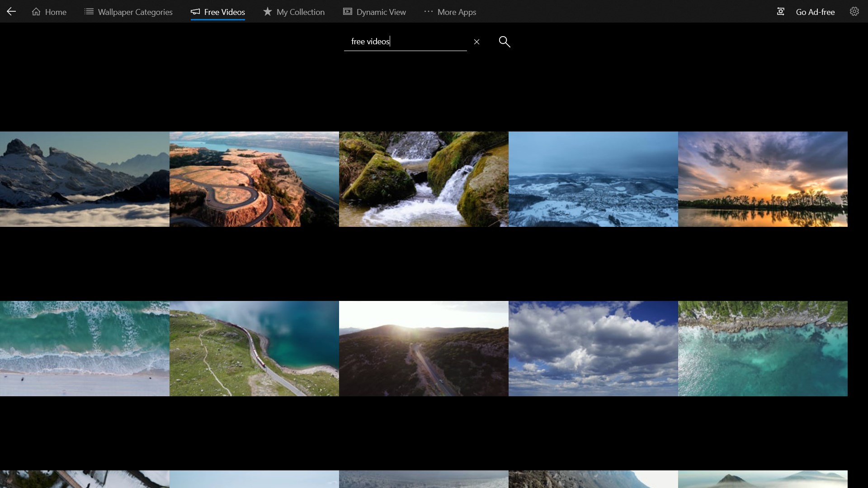Open the fluffy clouds blue sky thumbnail
This screenshot has width=868, height=488.
(593, 348)
